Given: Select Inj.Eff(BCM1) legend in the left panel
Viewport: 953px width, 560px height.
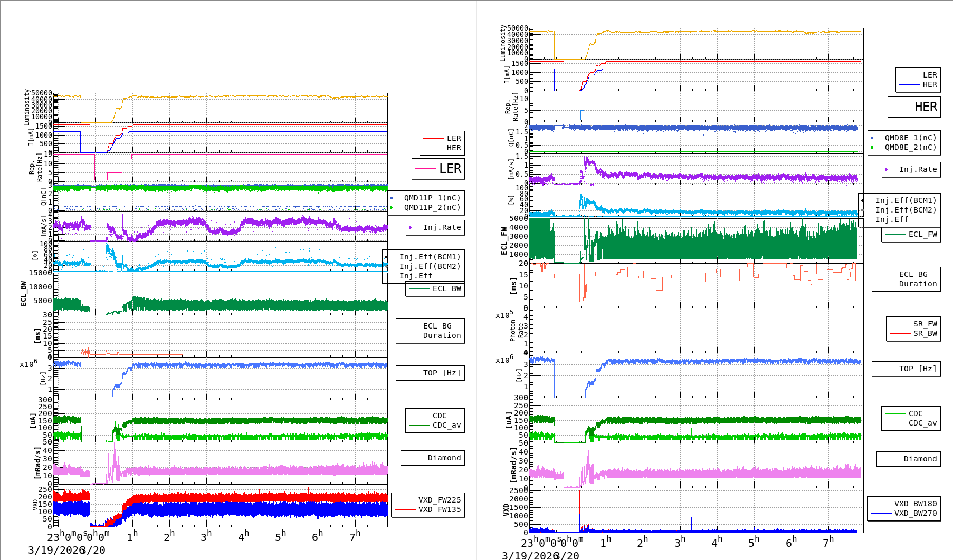Looking at the screenshot, I should click(x=430, y=257).
